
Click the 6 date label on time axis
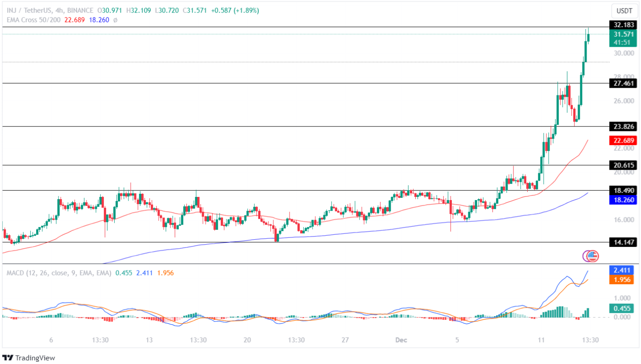pos(51,340)
